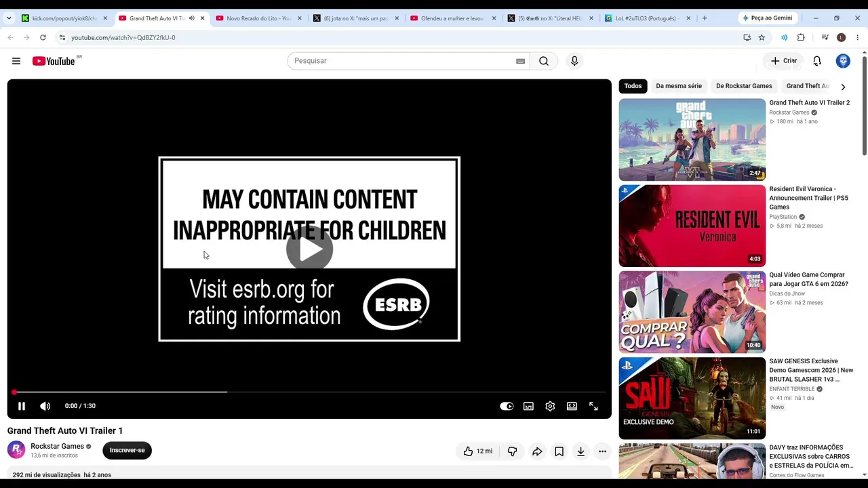Open the COMPRAR QUAL video thumbnail
This screenshot has height=488, width=868.
[x=692, y=312]
